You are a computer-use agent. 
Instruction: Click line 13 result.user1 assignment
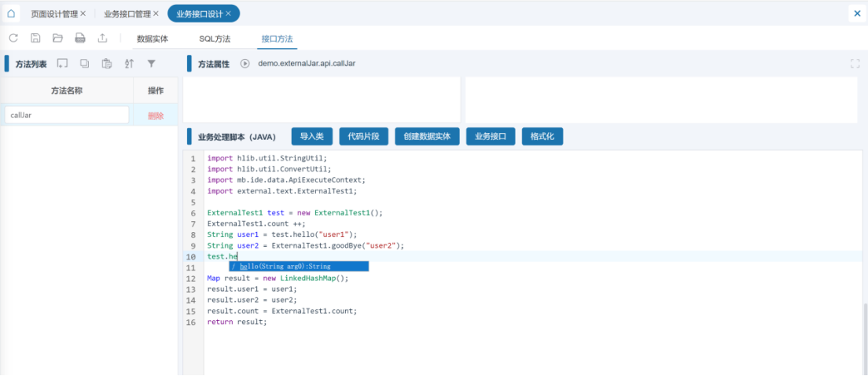click(252, 289)
